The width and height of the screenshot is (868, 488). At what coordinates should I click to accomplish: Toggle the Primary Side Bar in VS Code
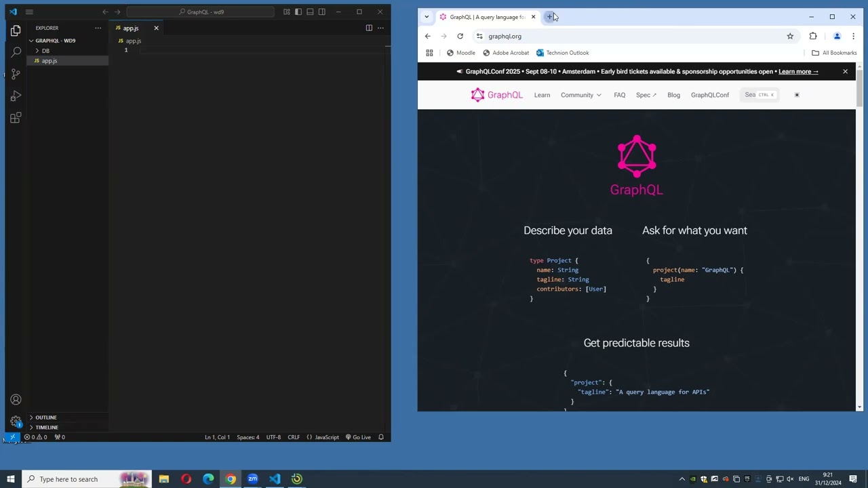click(298, 12)
